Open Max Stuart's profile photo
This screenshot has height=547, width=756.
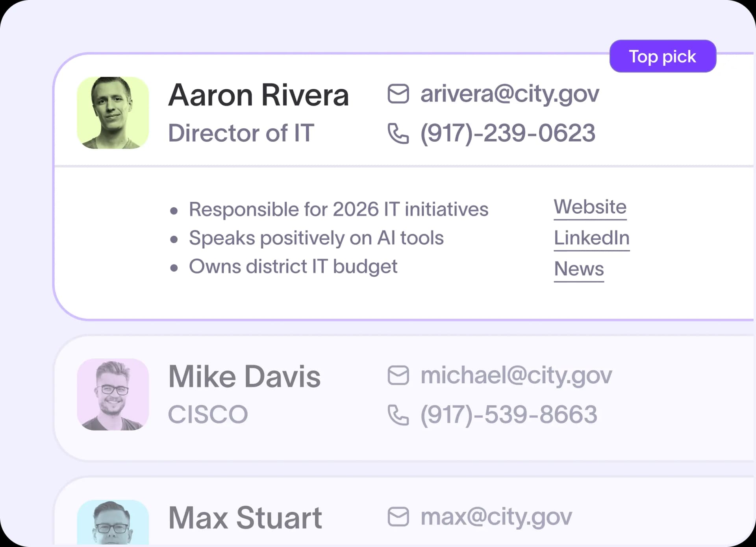[113, 523]
